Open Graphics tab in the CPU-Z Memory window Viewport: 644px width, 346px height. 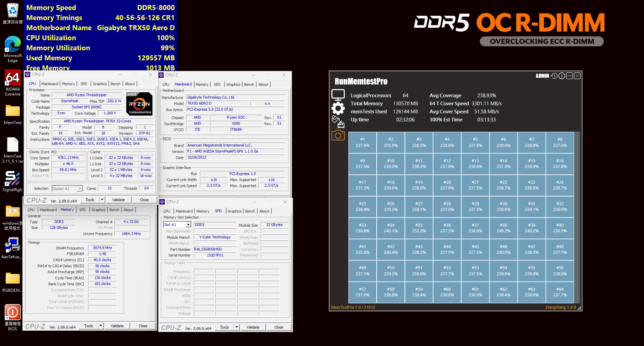(98, 210)
